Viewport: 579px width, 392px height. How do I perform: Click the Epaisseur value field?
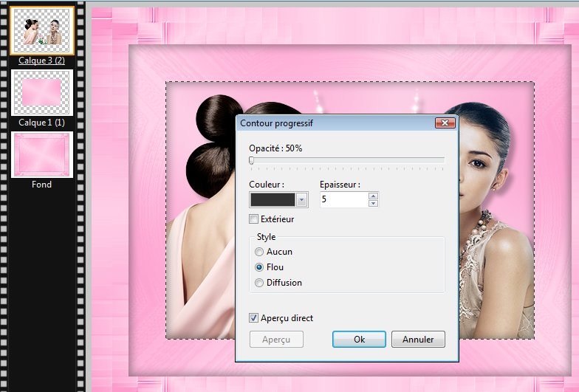point(343,199)
